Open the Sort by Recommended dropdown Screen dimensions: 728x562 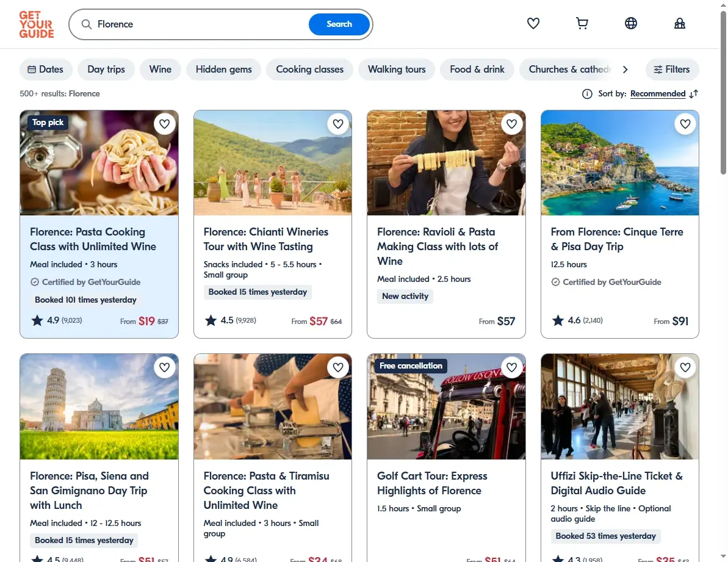657,94
